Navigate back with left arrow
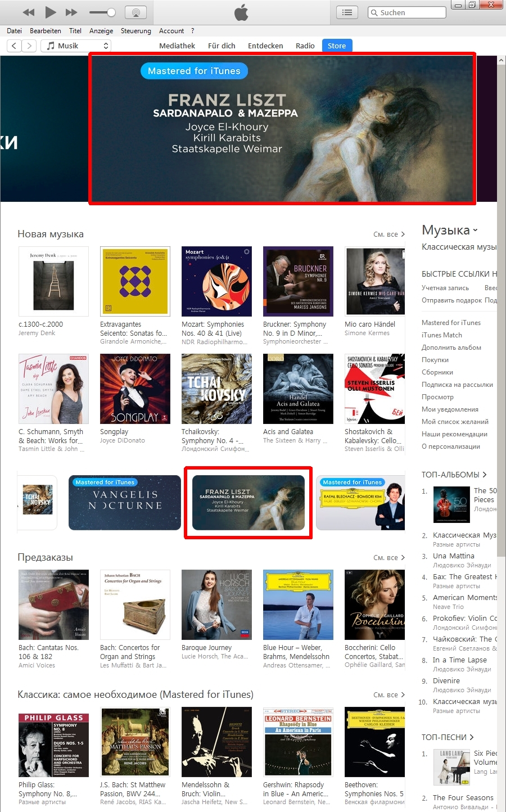The width and height of the screenshot is (506, 812). [15, 46]
